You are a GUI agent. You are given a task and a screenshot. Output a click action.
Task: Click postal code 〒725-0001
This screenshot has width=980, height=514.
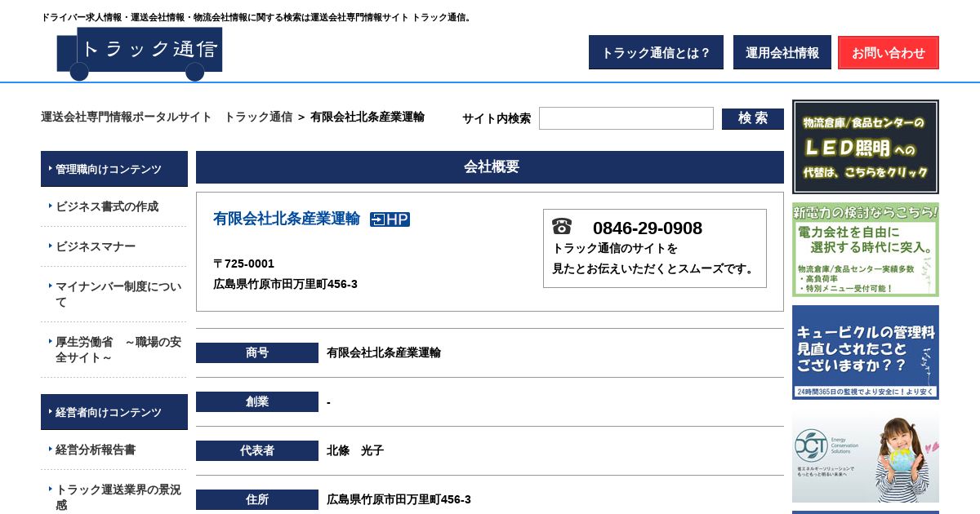pos(243,264)
